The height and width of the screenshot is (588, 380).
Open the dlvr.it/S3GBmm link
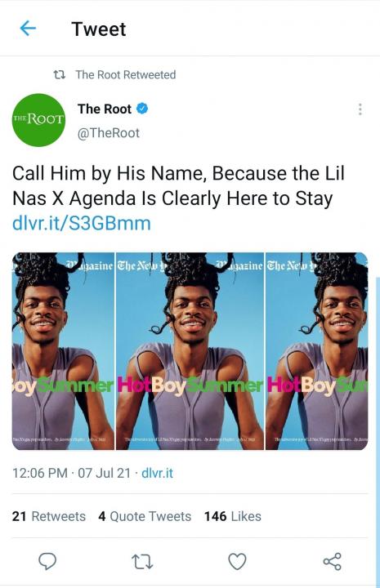point(82,223)
